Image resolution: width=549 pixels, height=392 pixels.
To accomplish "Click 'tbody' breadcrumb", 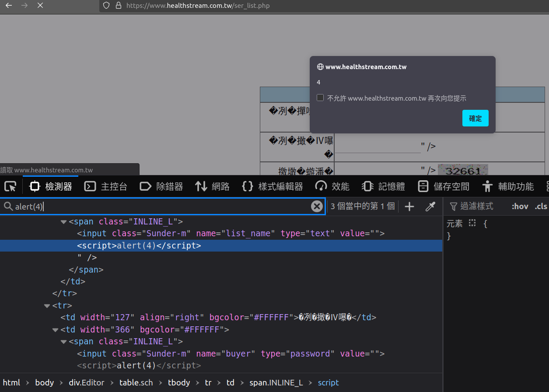I will pos(179,383).
